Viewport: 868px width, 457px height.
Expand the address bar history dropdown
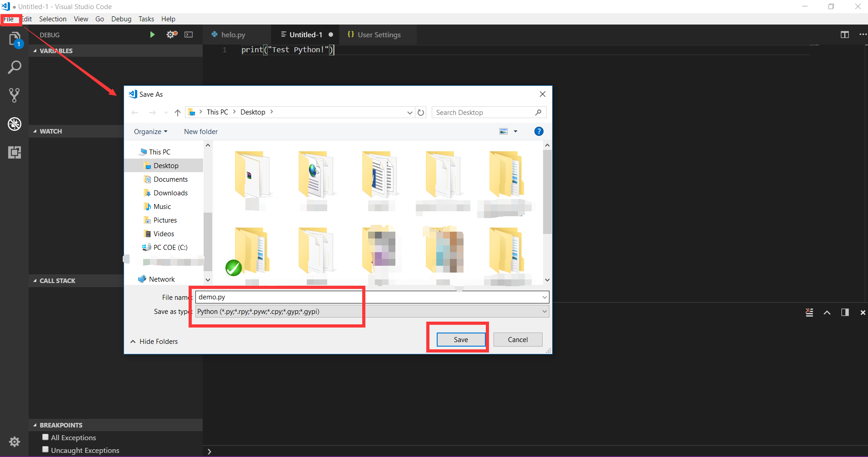410,113
